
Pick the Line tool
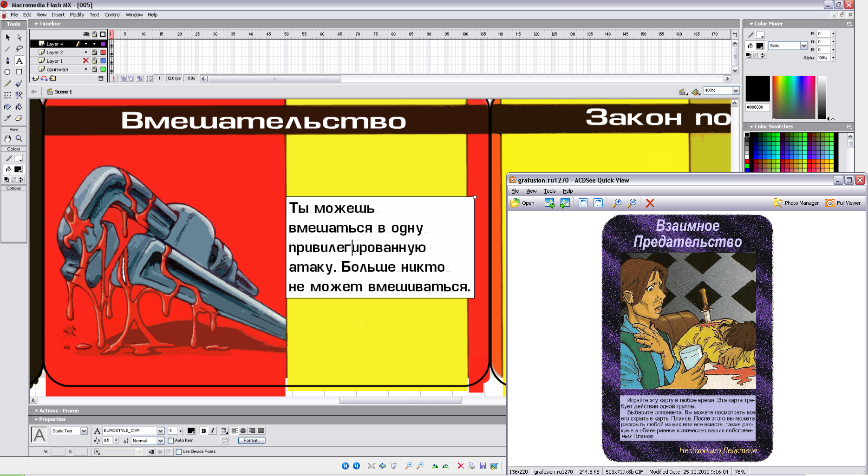[7, 49]
